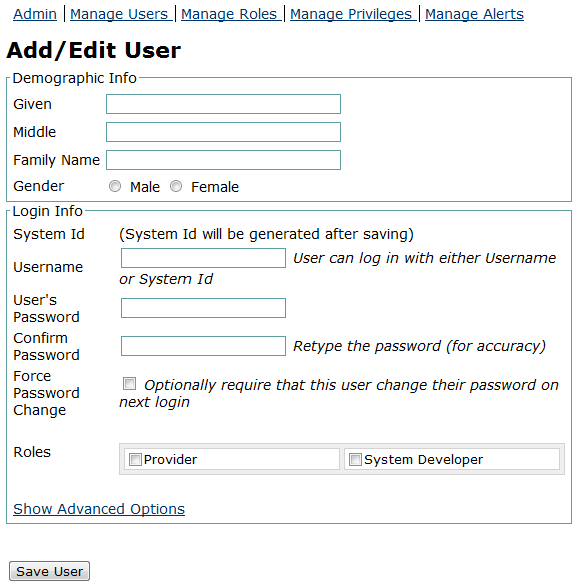Go to Manage Users
Image resolution: width=574 pixels, height=585 pixels.
point(119,14)
